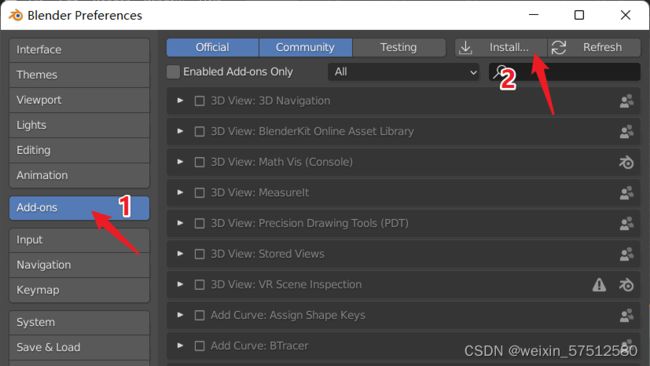The height and width of the screenshot is (366, 650).
Task: Open the All category dropdown
Action: pyautogui.click(x=404, y=72)
